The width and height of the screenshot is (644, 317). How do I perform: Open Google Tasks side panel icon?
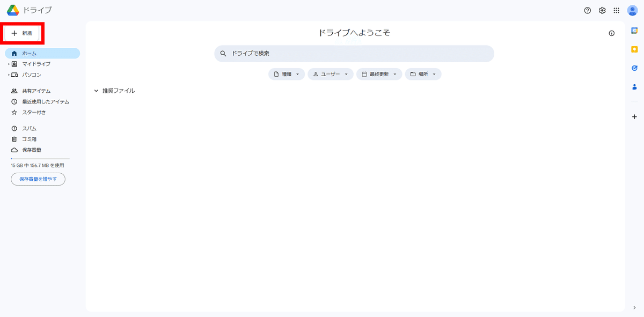point(634,68)
